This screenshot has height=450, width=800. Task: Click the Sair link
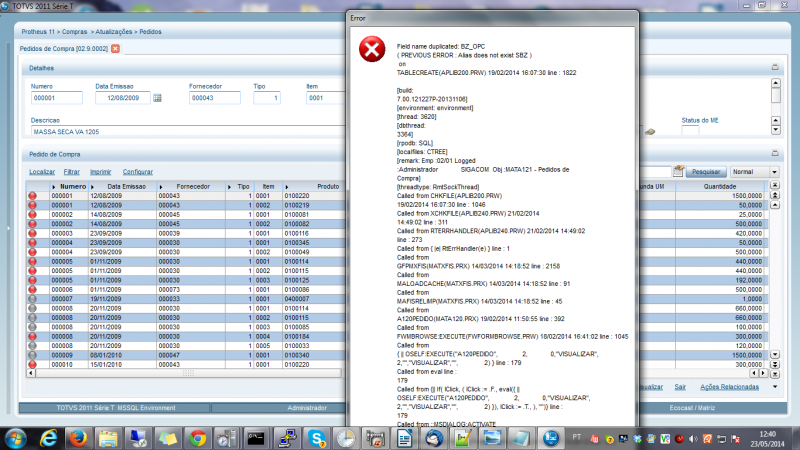tap(680, 387)
